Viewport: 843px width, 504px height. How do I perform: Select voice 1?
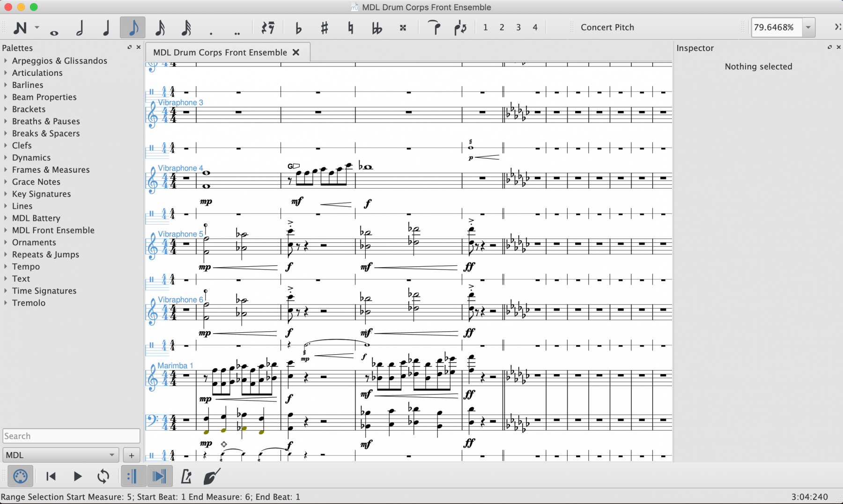(x=485, y=27)
